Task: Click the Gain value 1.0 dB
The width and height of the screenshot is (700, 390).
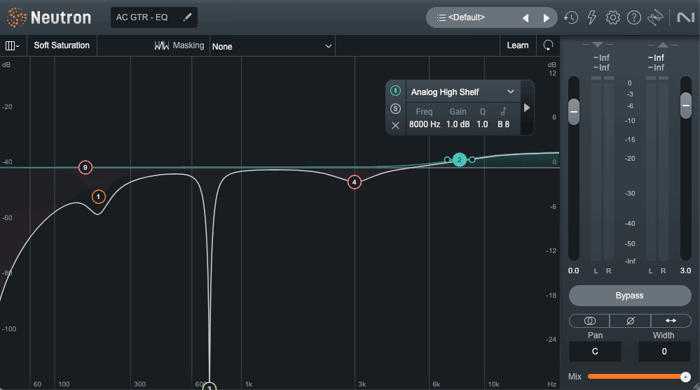Action: pyautogui.click(x=458, y=124)
